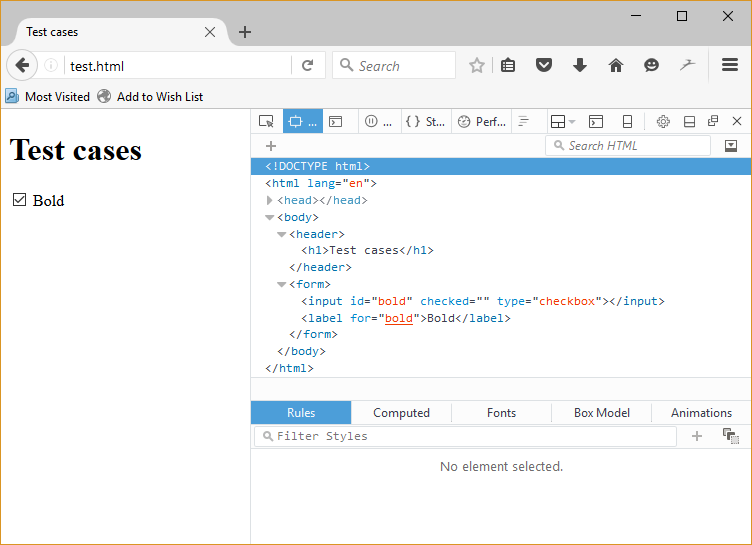Screen dimensions: 752x545
Task: Collapse the body element node
Action: tap(270, 217)
